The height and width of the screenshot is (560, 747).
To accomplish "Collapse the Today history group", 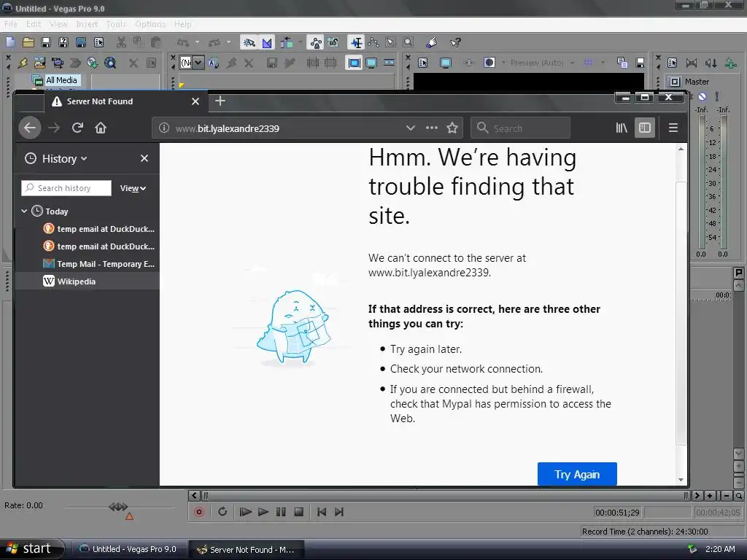I will coord(24,211).
